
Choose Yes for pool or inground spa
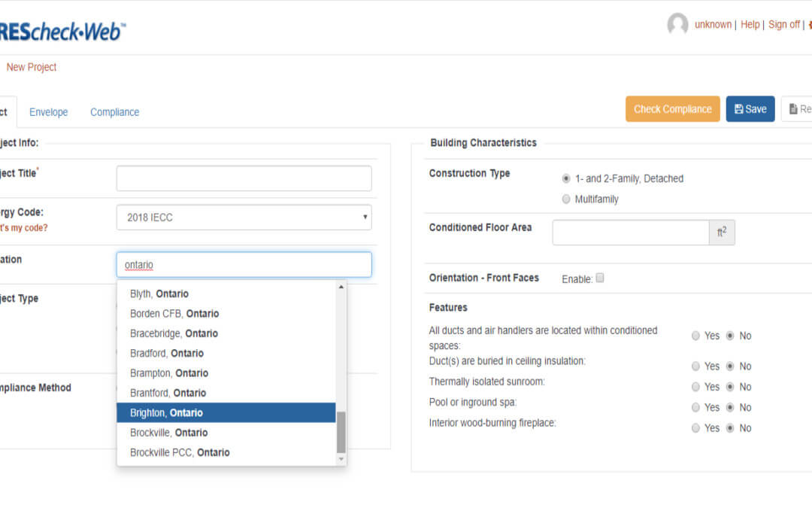click(695, 407)
